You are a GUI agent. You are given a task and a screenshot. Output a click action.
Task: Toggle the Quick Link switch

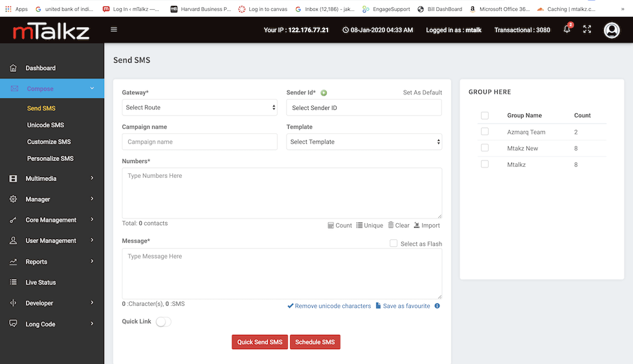point(163,321)
